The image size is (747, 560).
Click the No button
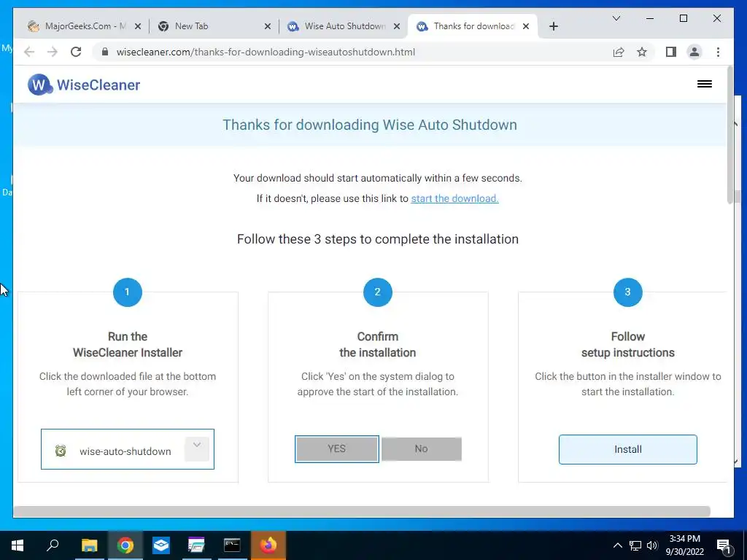pos(421,448)
